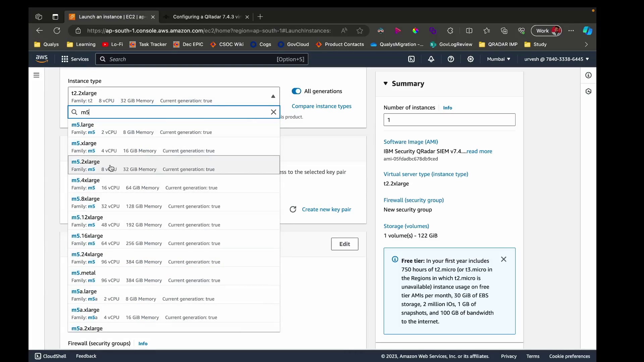This screenshot has width=644, height=362.
Task: Open browser extensions puzzle icon
Action: pyautogui.click(x=450, y=31)
